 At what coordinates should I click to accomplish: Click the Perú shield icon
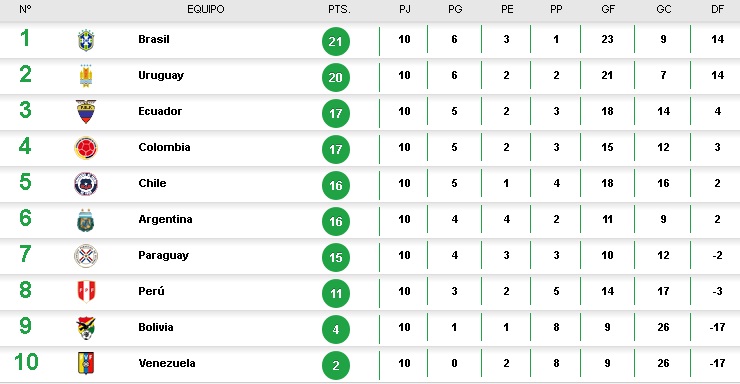pos(86,292)
